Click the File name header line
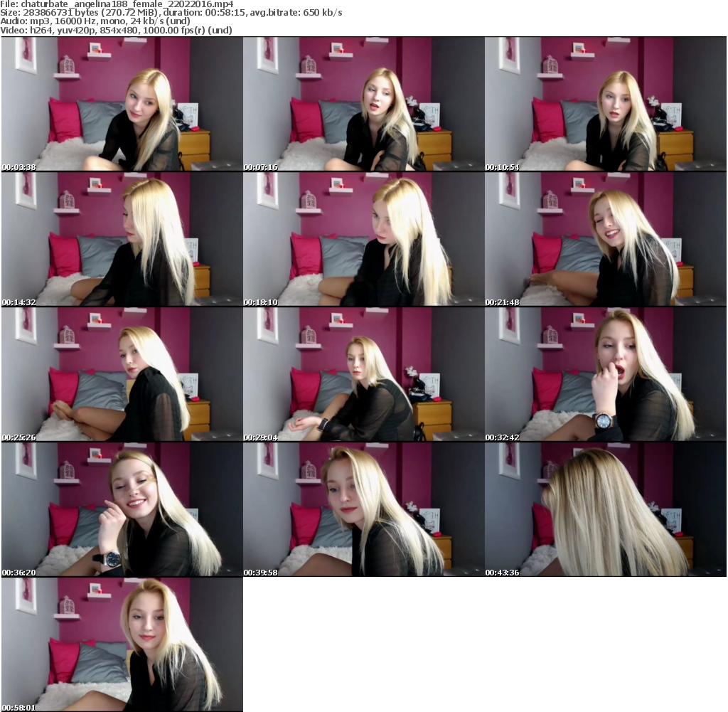Viewport: 728px width, 712px height. pyautogui.click(x=117, y=4)
